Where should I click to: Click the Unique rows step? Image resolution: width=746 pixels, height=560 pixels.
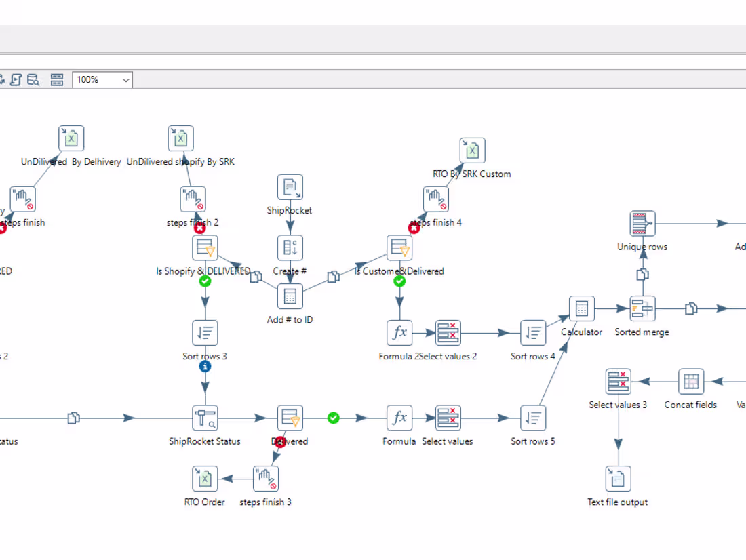(x=641, y=223)
